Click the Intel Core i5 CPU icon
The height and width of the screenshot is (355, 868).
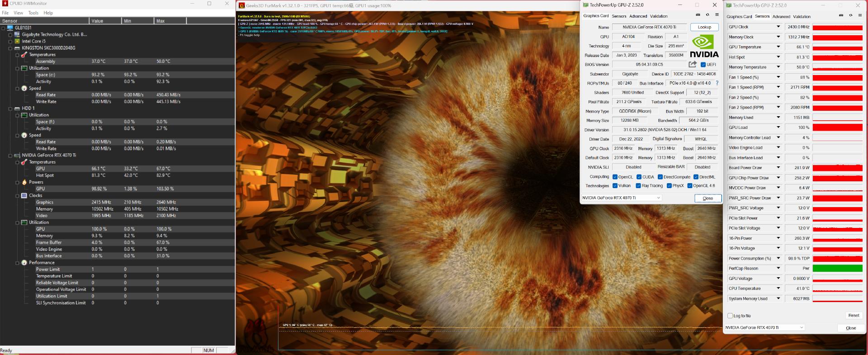pos(17,41)
